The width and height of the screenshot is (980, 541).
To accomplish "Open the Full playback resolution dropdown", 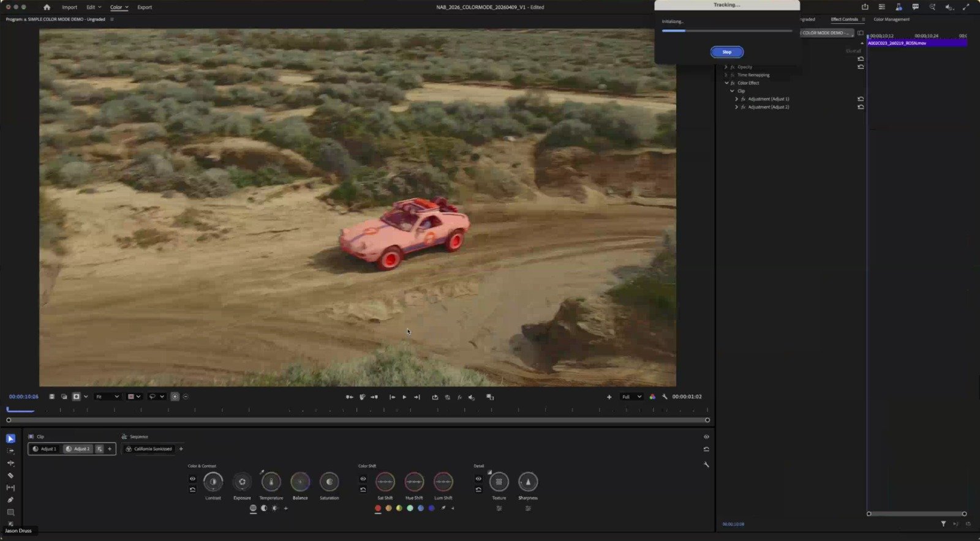I will pyautogui.click(x=631, y=397).
